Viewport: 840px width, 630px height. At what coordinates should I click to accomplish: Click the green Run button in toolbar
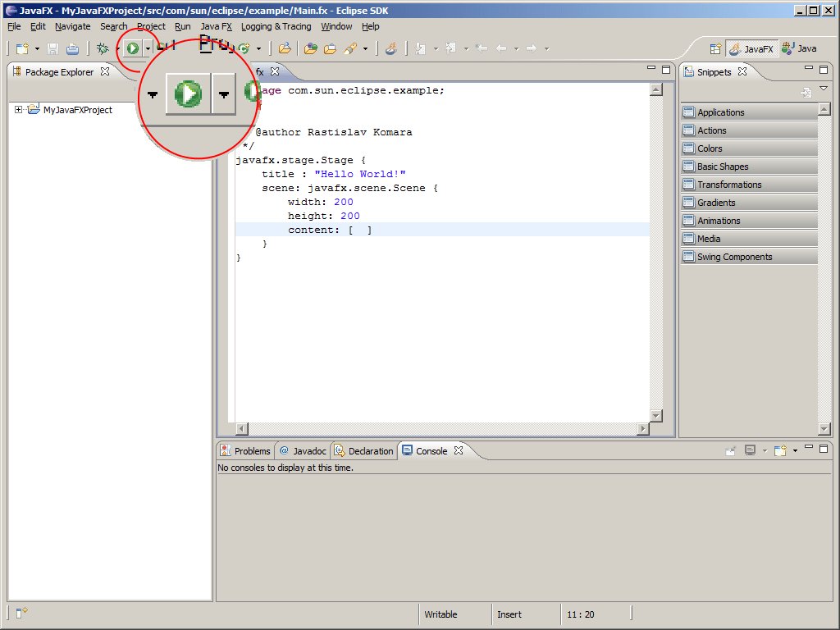[133, 49]
